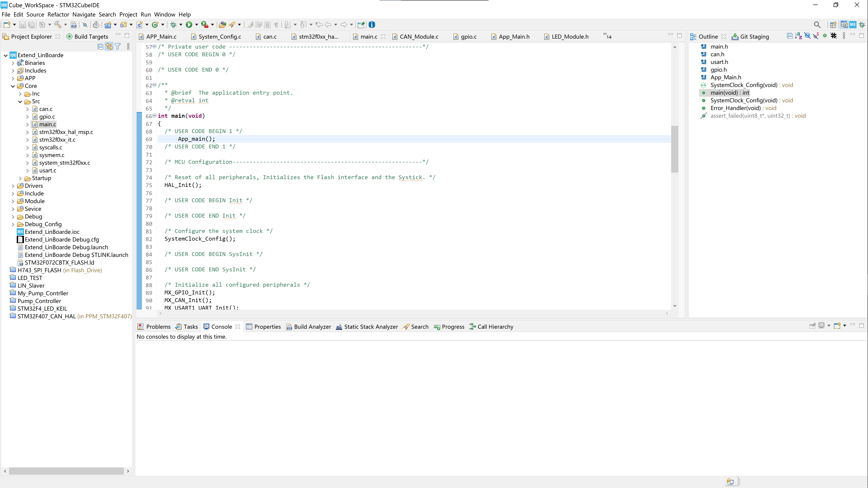Collapse all items in Outline view
This screenshot has width=868, height=488.
pos(790,36)
